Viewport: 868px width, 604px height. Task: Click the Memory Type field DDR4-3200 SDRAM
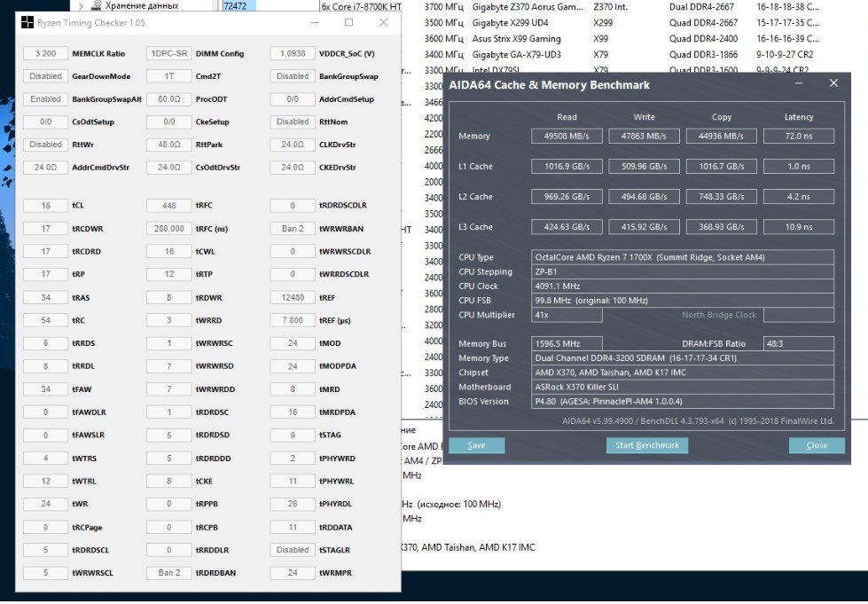pos(683,358)
